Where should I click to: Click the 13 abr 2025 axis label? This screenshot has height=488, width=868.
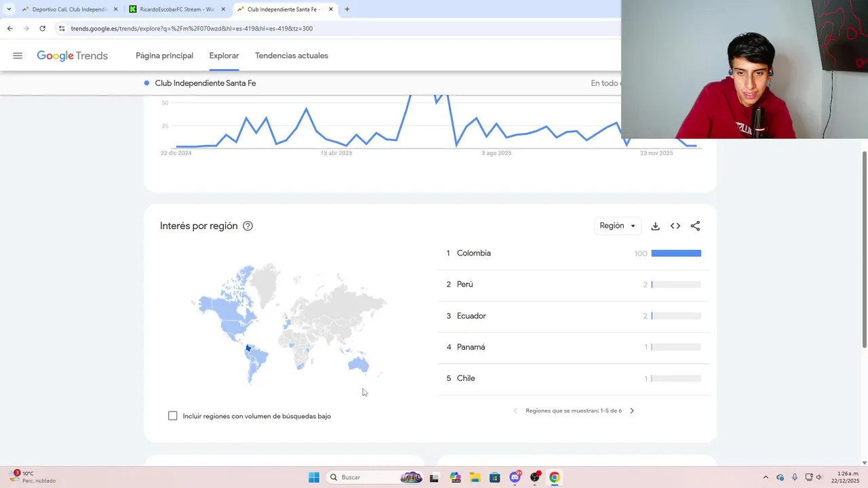pos(336,153)
